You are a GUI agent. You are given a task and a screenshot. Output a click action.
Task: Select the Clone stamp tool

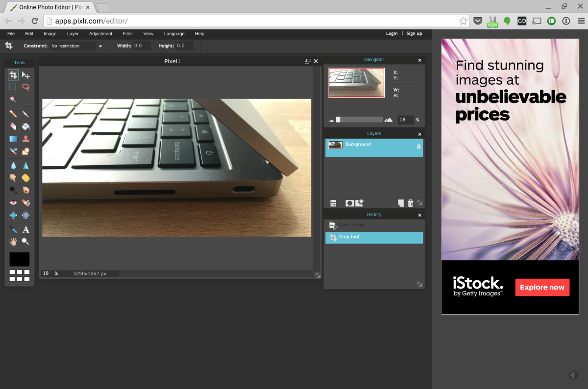(25, 139)
